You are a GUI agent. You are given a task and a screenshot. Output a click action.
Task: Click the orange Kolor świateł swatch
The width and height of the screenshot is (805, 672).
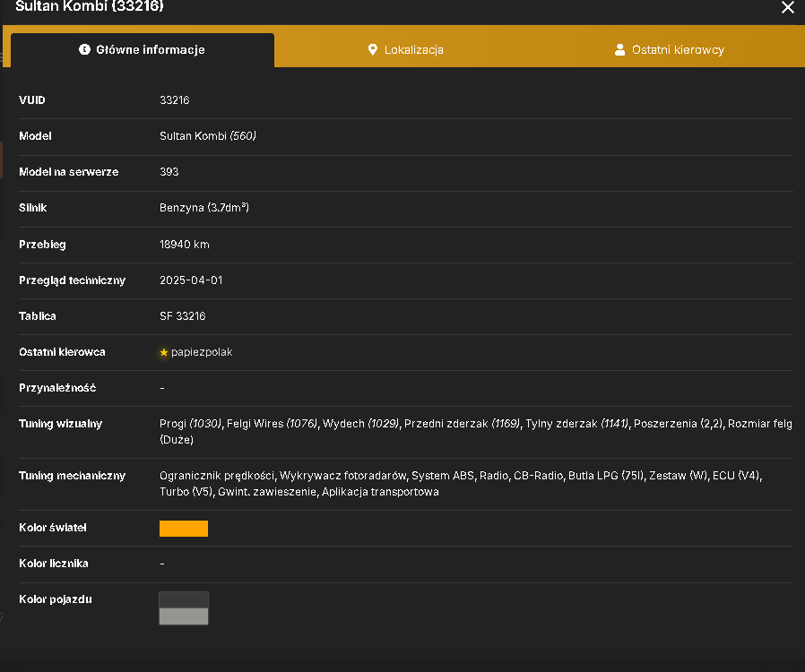point(184,529)
